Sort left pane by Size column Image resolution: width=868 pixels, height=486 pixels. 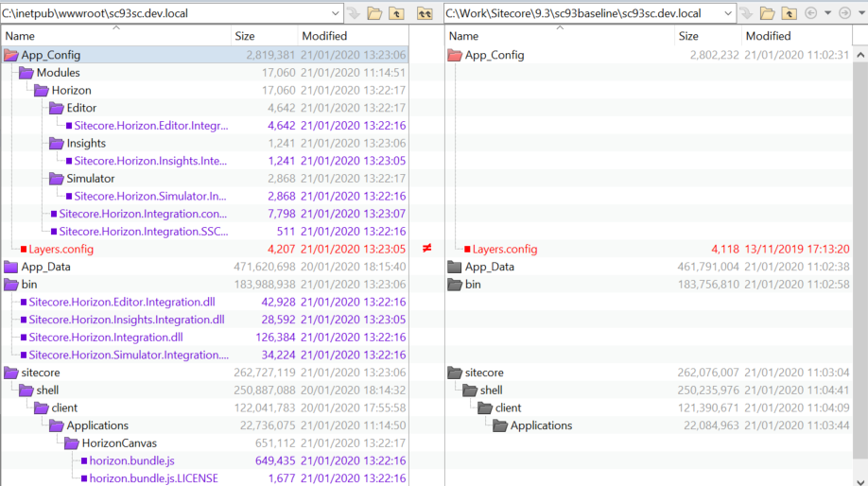point(264,36)
